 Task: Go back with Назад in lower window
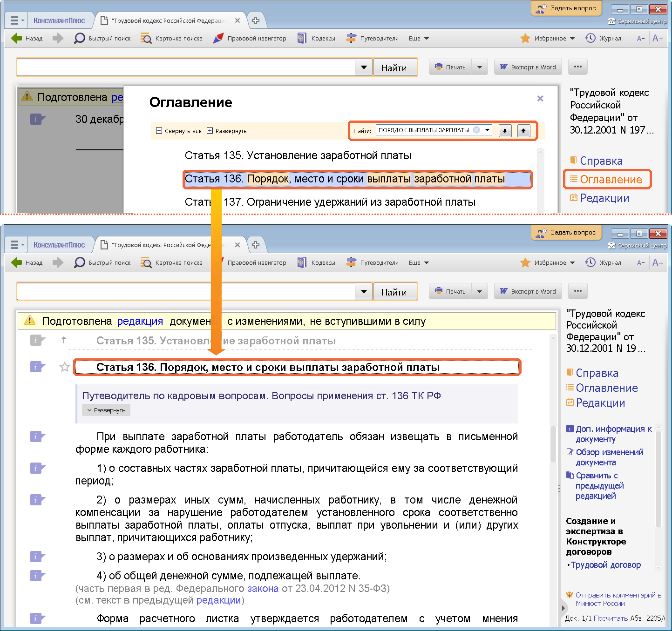(27, 262)
